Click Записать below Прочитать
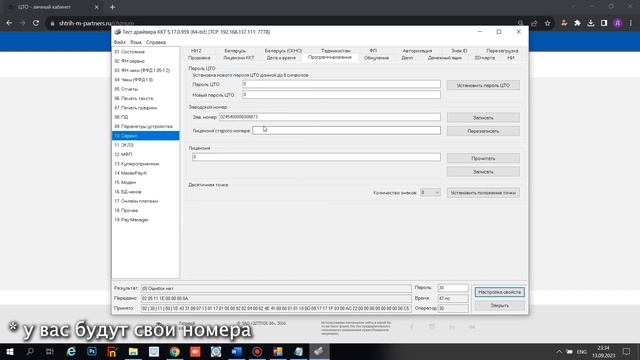Viewport: 640px width, 360px height. 483,171
